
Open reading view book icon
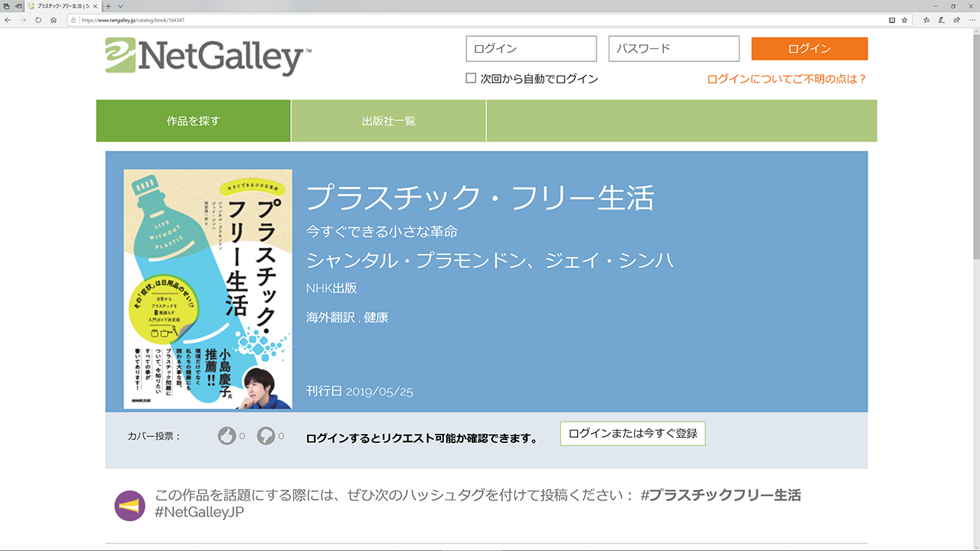[892, 20]
